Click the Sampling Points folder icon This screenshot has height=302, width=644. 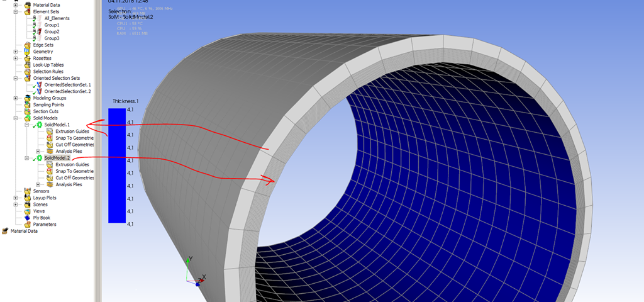(27, 105)
